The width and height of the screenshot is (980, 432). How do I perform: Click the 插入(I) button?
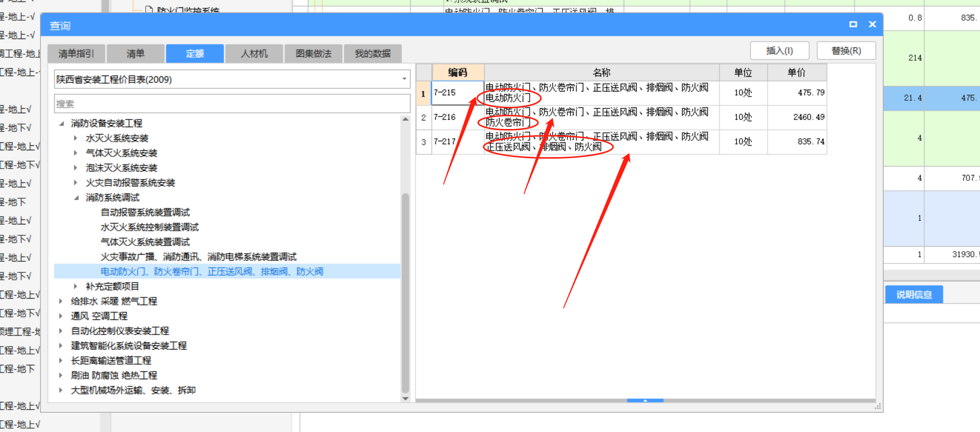click(x=779, y=51)
